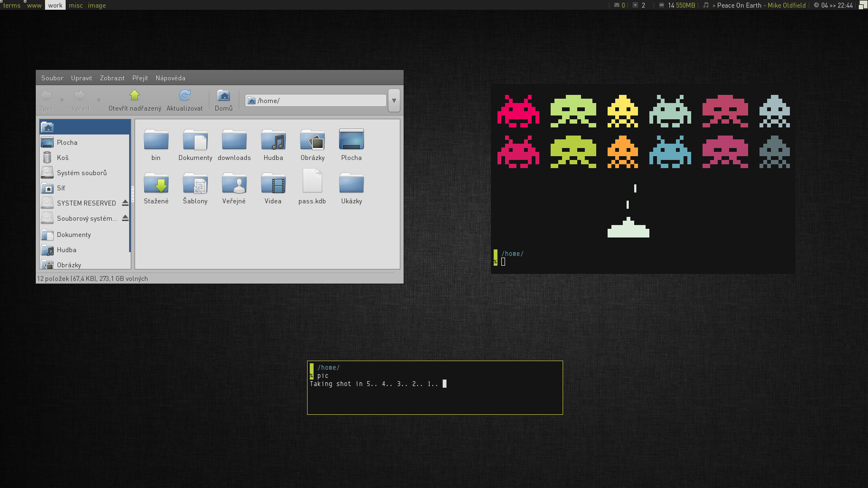Image resolution: width=868 pixels, height=488 pixels.
Task: Open parent folder with green up arrow
Action: [x=135, y=95]
